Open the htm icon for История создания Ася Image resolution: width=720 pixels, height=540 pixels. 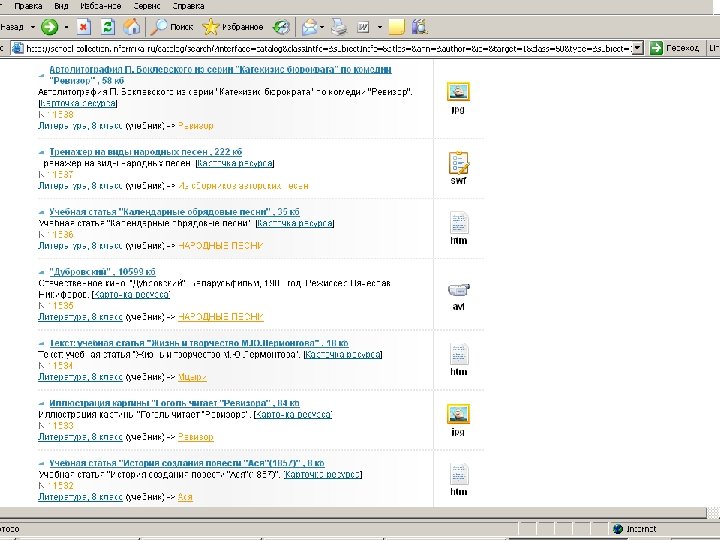click(459, 474)
